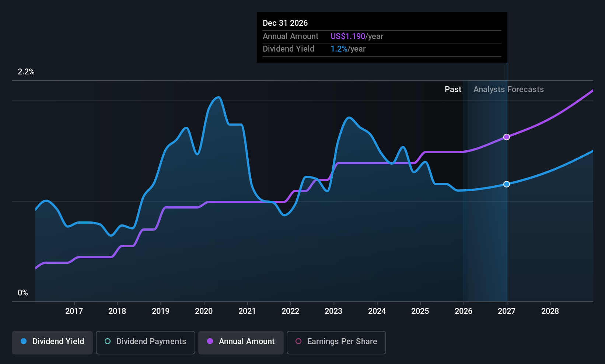Click the 2020 axis label
Viewport: 605px width, 364px height.
(204, 311)
